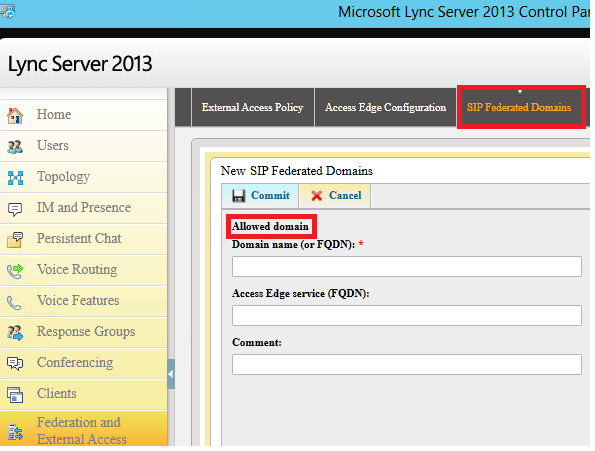Click the Topology network icon

pos(15,178)
